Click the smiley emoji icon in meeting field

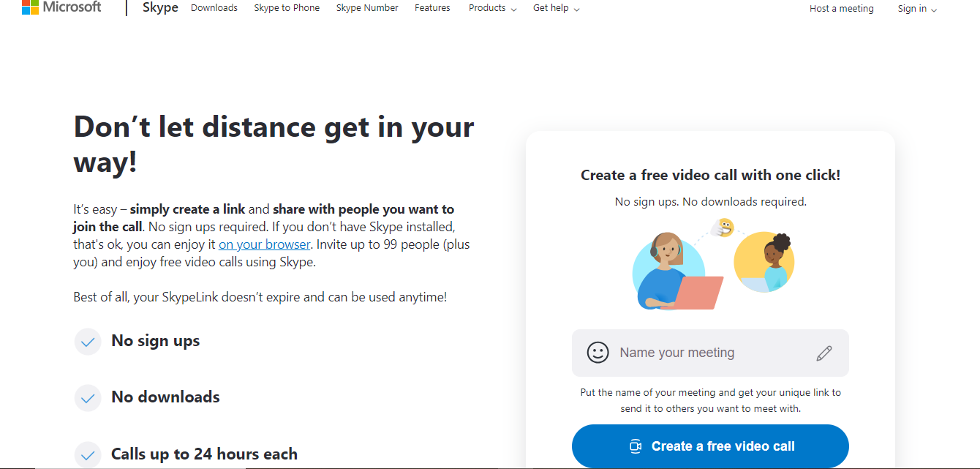click(x=598, y=353)
